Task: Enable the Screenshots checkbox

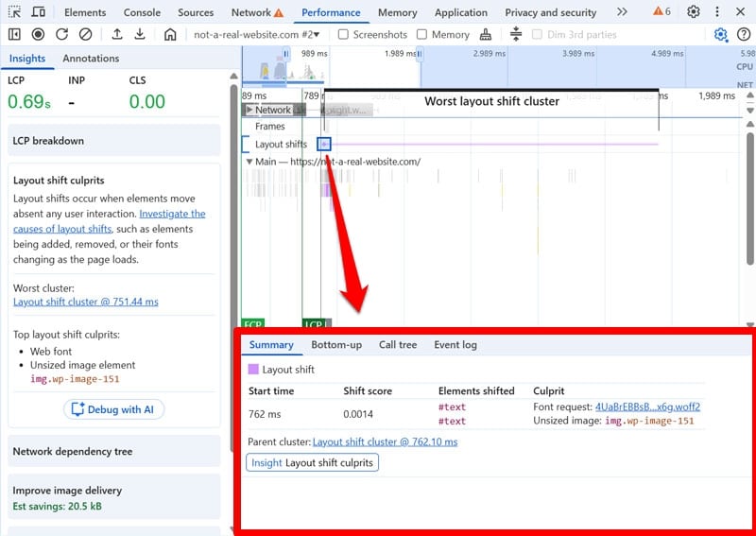Action: (344, 34)
